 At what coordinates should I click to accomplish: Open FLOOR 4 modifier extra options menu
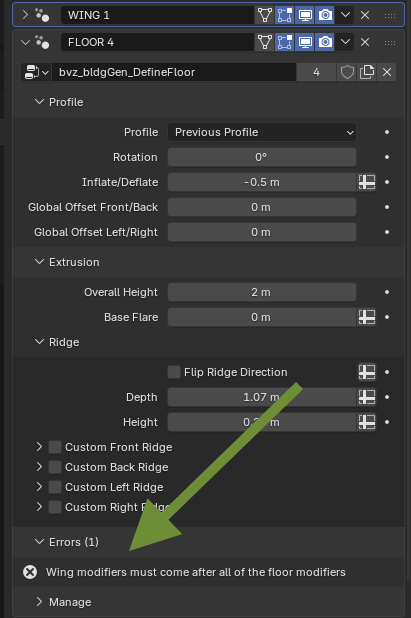(345, 42)
